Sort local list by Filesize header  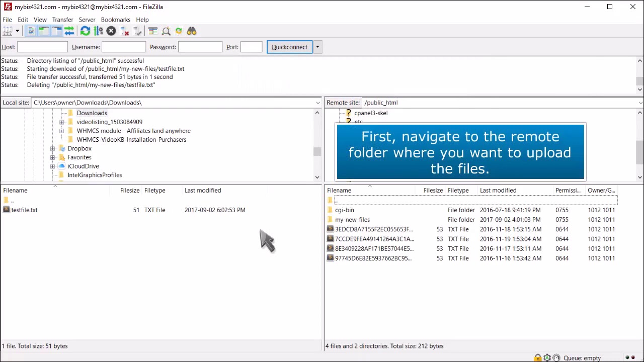(126, 190)
